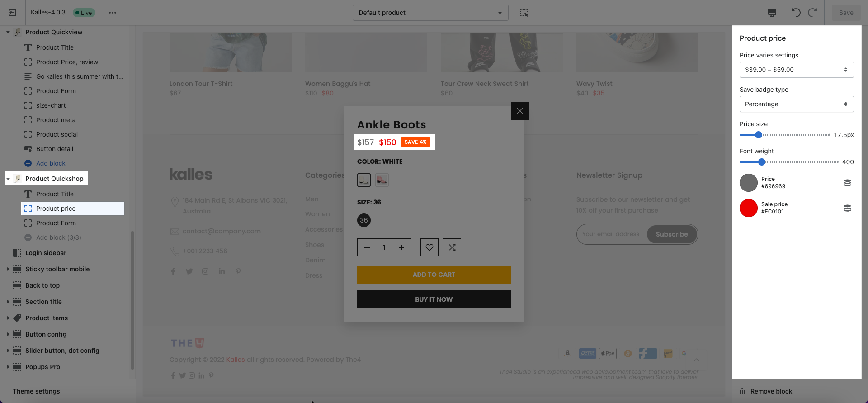Click the Live status badge
The width and height of the screenshot is (868, 403).
tap(84, 13)
